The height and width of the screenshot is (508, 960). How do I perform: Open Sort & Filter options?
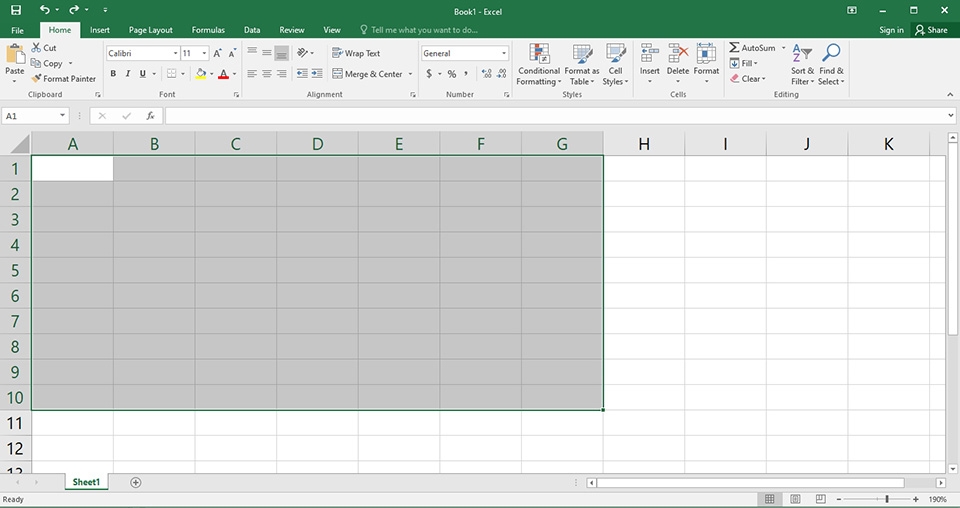802,65
